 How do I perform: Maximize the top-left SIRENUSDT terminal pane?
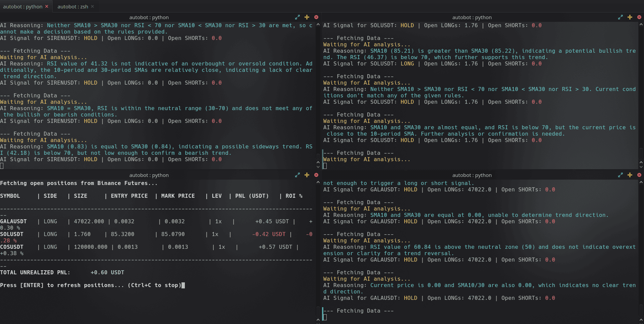tap(297, 17)
